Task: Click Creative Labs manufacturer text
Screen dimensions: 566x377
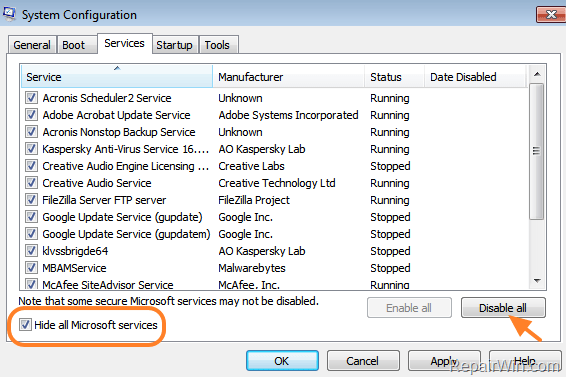Action: tap(252, 166)
